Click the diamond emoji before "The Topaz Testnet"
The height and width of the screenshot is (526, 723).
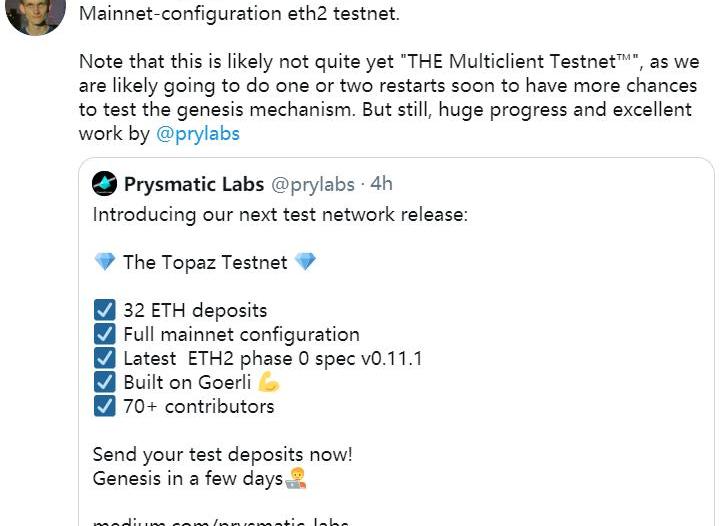[105, 262]
